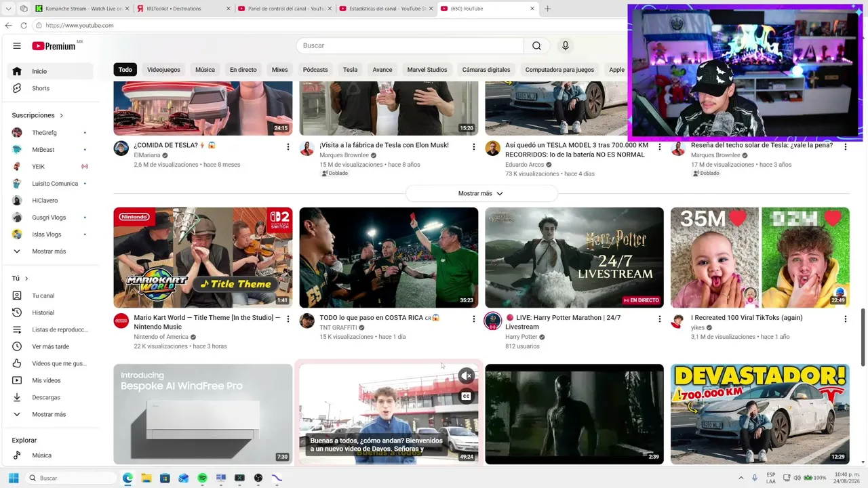Select the En directo filter chip
Image resolution: width=868 pixels, height=488 pixels.
243,70
